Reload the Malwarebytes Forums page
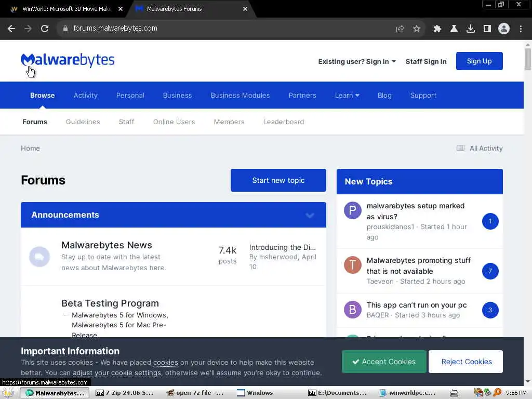The height and width of the screenshot is (399, 532). [45, 29]
